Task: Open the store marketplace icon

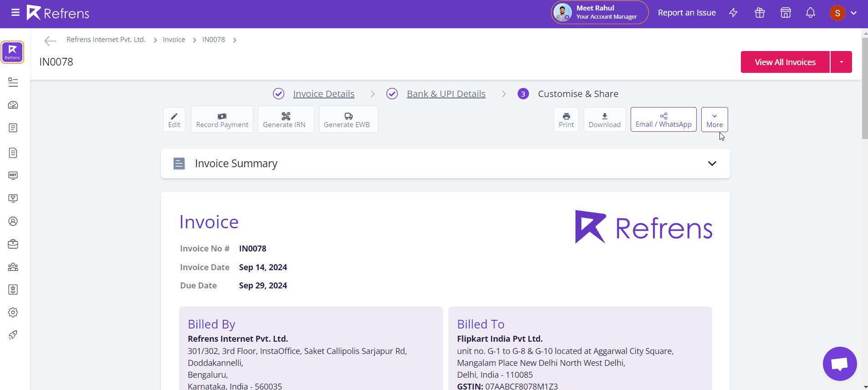Action: [x=786, y=13]
